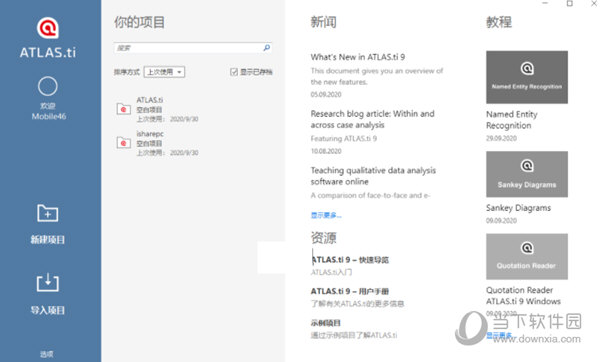
Task: Open Research blog article news item
Action: [373, 119]
